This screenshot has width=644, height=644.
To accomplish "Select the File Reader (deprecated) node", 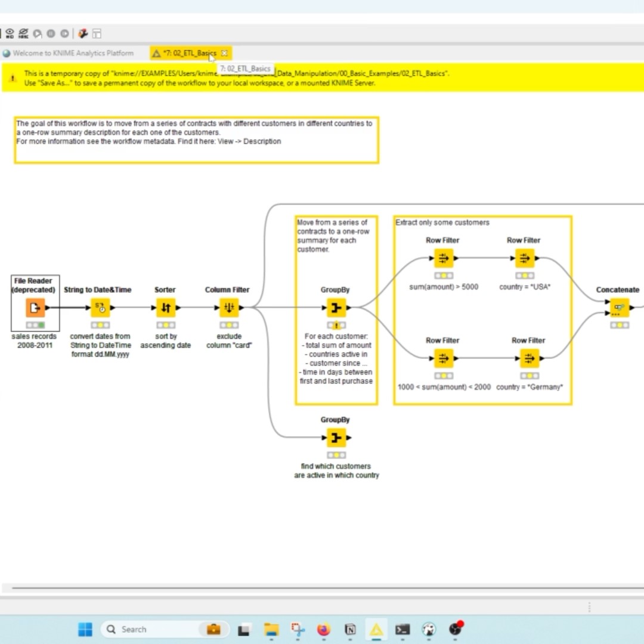I will coord(34,307).
